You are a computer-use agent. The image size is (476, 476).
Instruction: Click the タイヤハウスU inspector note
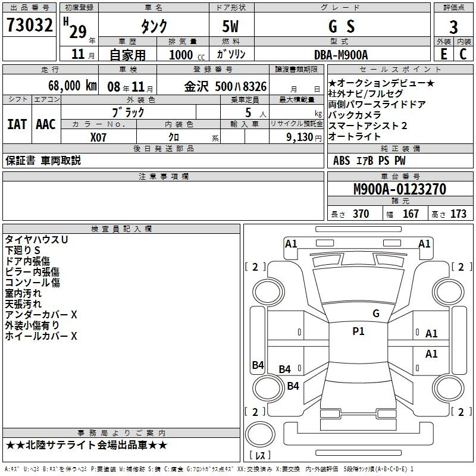tap(37, 239)
